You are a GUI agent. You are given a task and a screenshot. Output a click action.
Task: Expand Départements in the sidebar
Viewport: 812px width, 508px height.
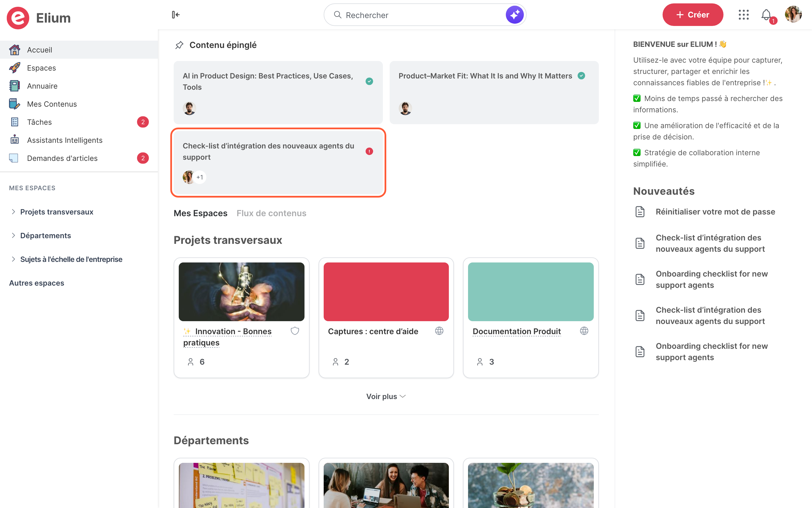point(14,236)
